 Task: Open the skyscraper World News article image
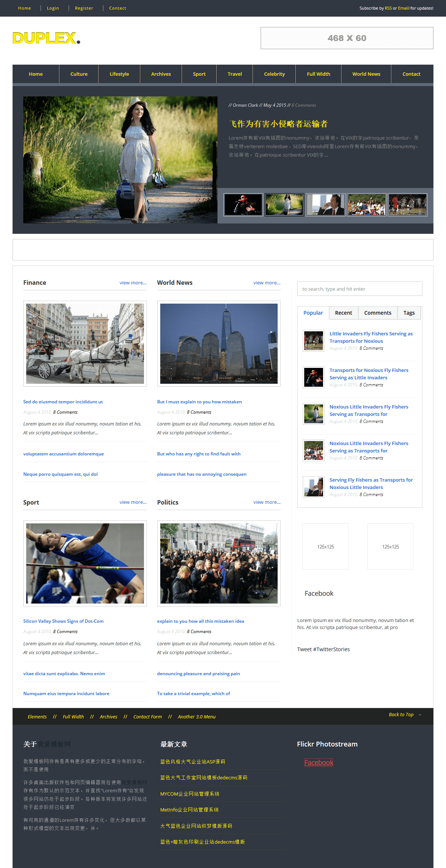pyautogui.click(x=219, y=344)
